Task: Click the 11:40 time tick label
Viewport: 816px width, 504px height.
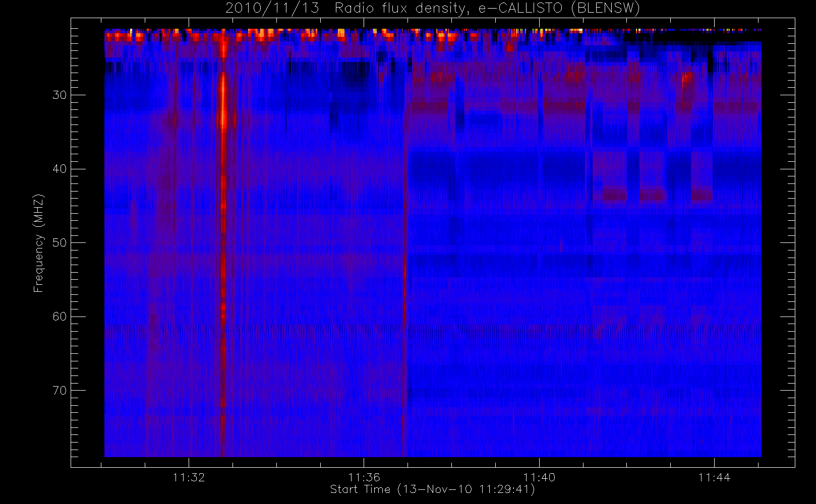Action: (539, 477)
